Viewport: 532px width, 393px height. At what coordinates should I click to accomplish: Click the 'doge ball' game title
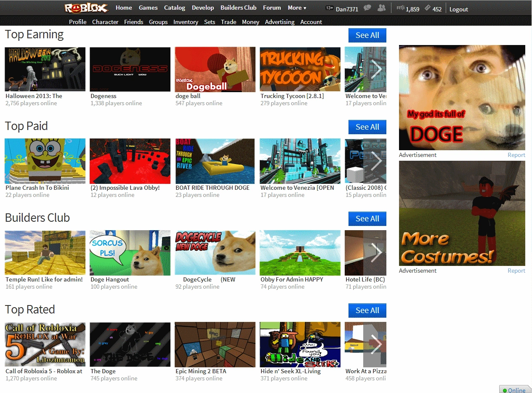tap(188, 96)
